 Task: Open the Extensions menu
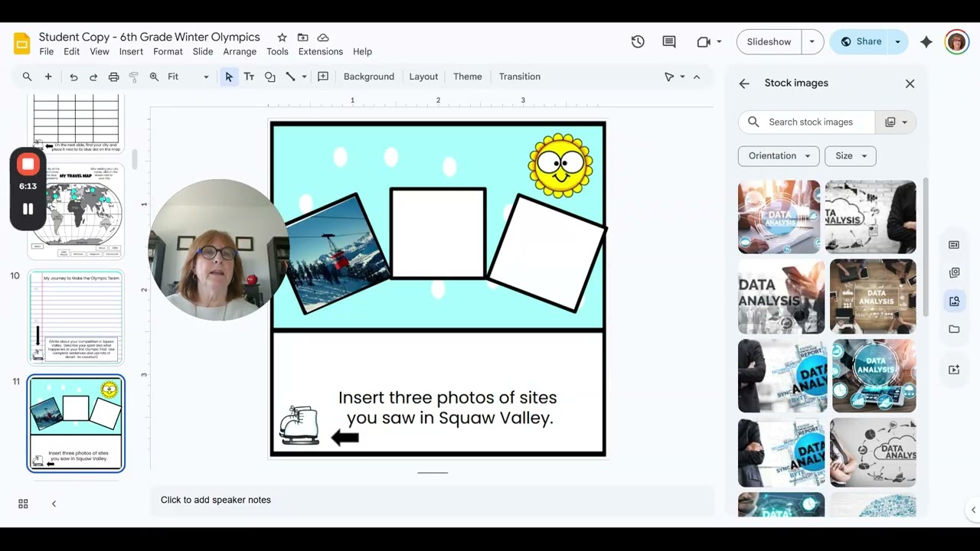(x=320, y=52)
